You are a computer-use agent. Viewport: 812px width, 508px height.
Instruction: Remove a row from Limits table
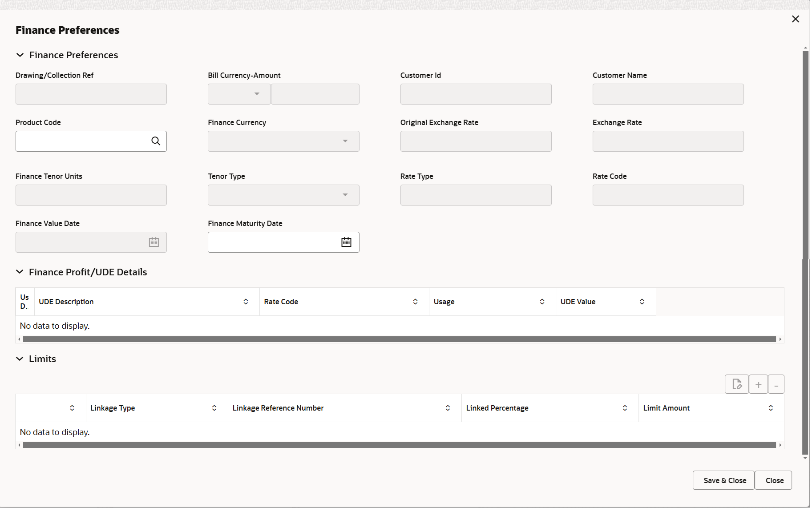click(776, 384)
